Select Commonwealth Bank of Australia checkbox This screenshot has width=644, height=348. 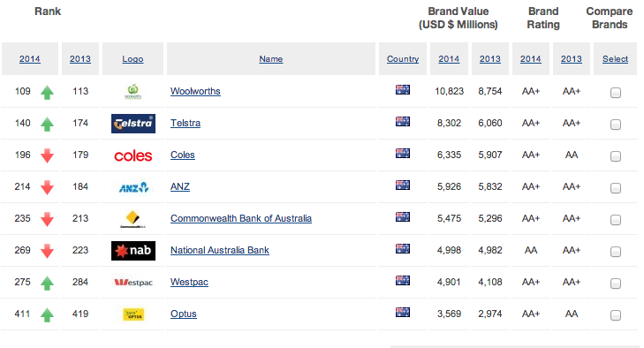pos(615,220)
